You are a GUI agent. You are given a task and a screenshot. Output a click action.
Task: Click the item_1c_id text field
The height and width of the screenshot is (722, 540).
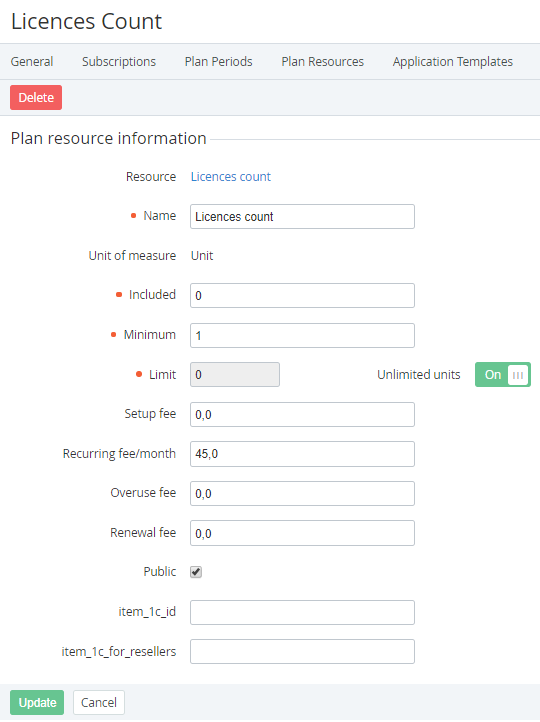302,612
